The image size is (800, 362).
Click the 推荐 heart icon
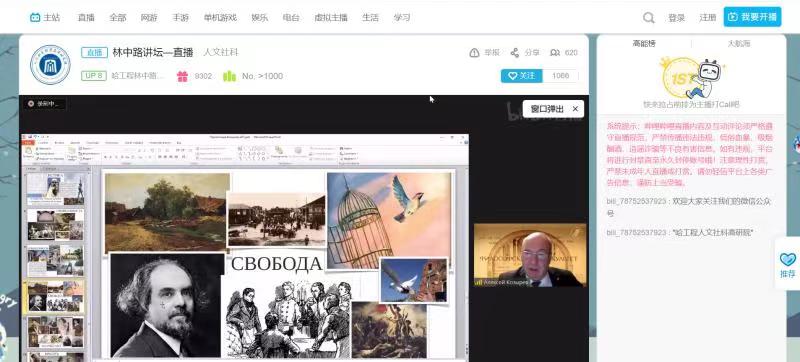pos(788,260)
